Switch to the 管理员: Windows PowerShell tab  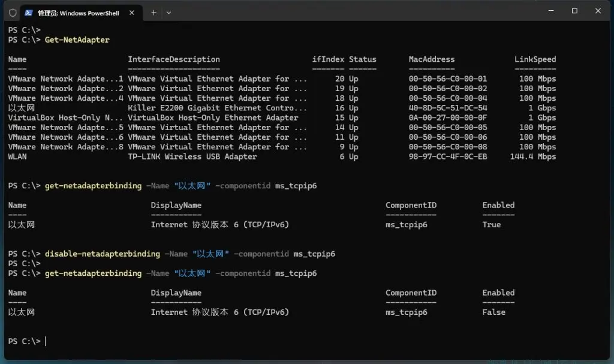point(78,13)
